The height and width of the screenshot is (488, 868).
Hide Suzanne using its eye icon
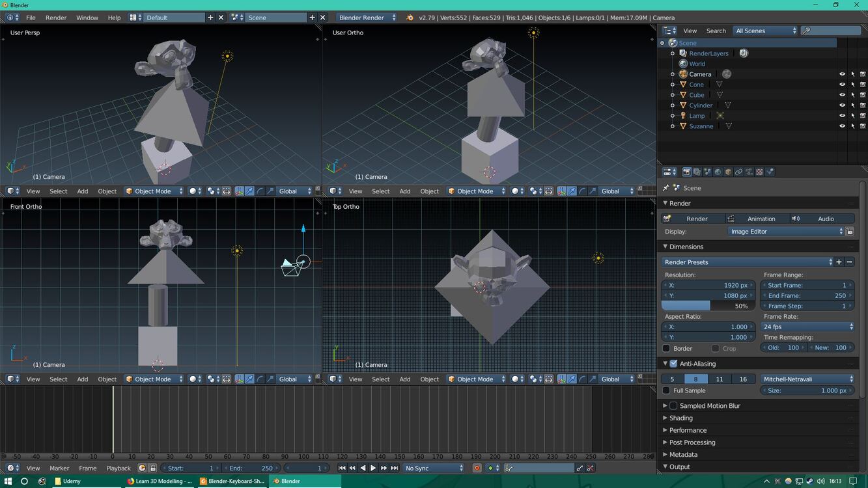tap(842, 126)
